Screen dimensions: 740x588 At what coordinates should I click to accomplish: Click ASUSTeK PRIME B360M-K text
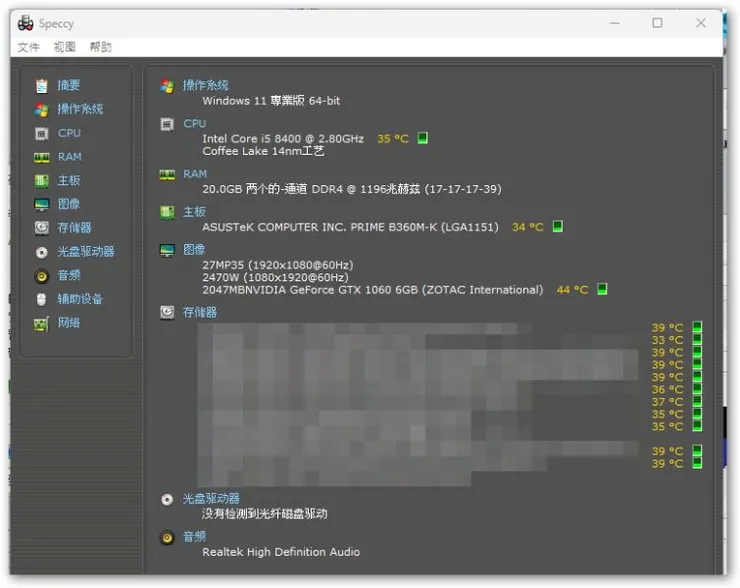coord(350,227)
